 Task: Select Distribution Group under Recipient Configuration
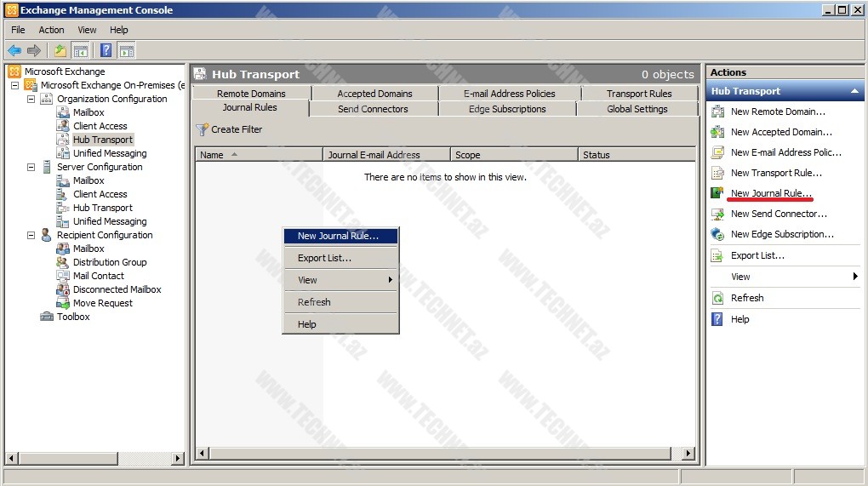point(110,262)
